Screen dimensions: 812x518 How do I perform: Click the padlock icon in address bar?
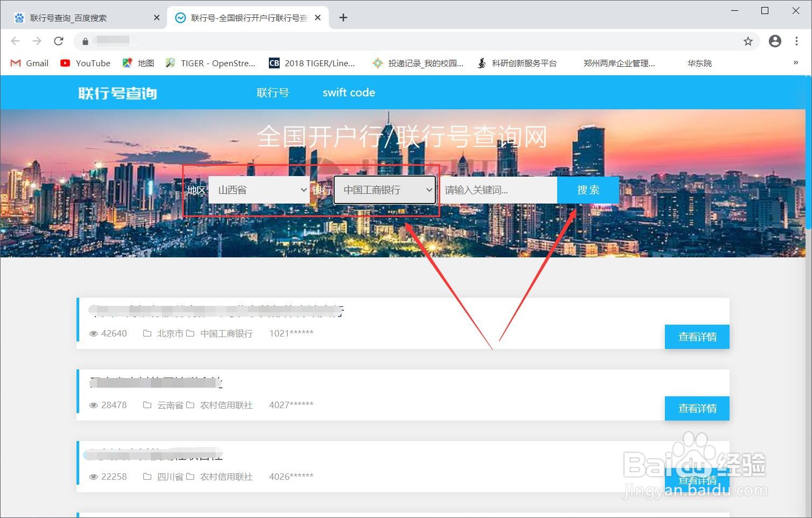[x=85, y=41]
